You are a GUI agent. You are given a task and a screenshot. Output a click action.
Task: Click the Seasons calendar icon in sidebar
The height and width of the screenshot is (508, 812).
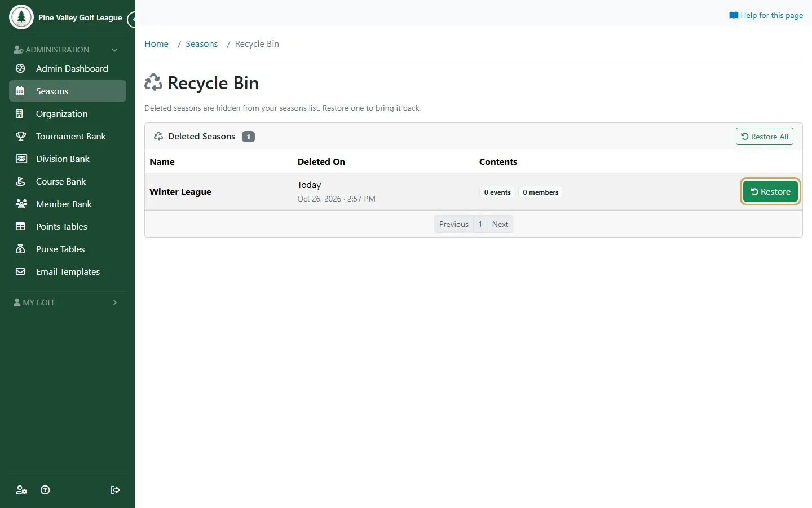point(20,91)
